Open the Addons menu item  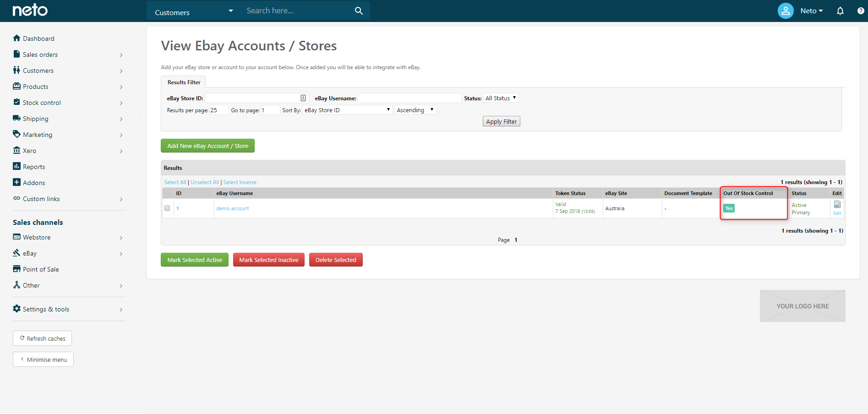tap(34, 183)
